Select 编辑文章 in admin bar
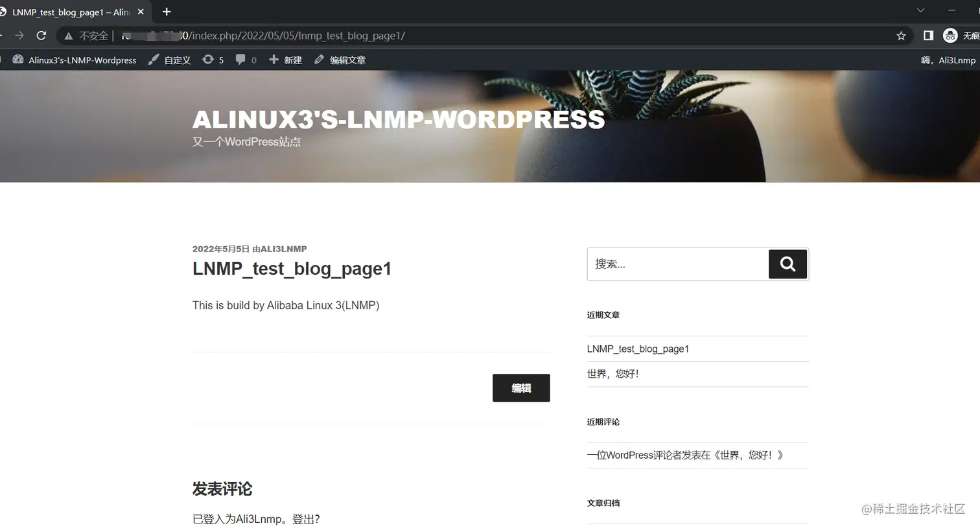 coord(340,60)
